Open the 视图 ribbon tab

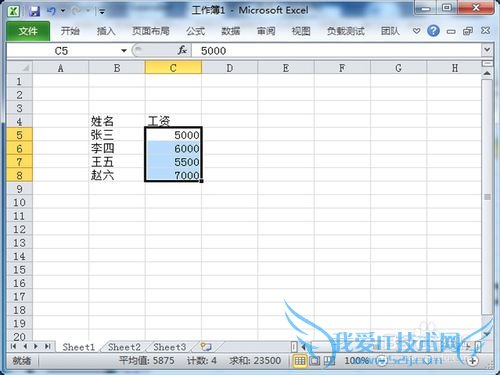coord(301,31)
